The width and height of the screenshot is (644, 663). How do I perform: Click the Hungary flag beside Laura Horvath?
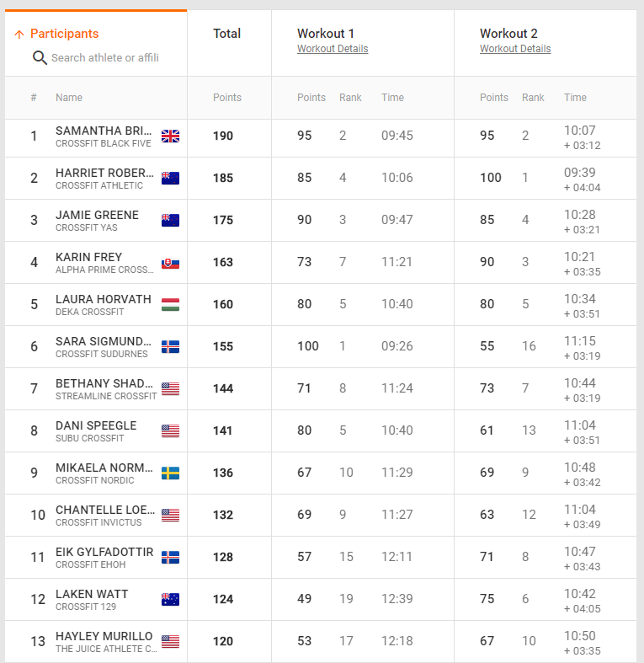[170, 305]
